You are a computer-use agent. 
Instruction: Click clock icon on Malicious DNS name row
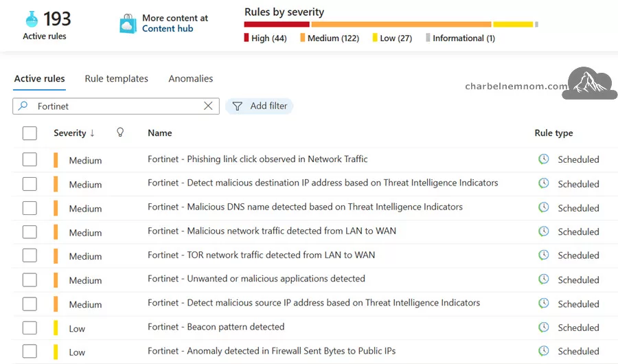pyautogui.click(x=544, y=207)
